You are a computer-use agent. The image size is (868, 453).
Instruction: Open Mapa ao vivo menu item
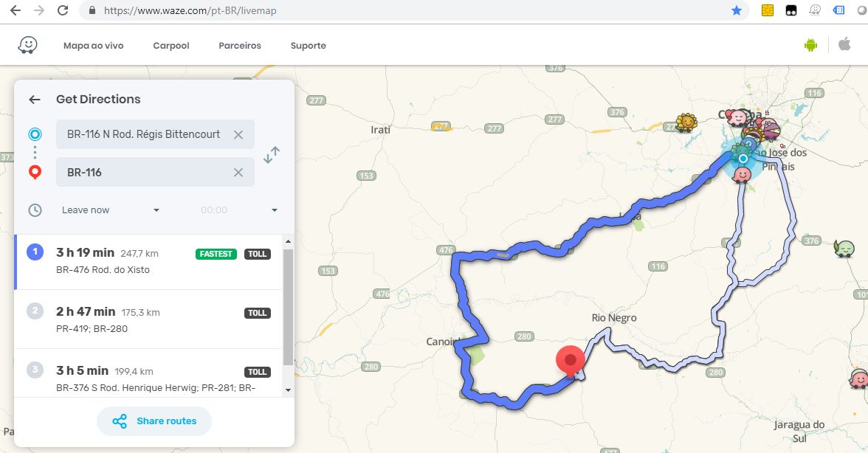pyautogui.click(x=94, y=45)
